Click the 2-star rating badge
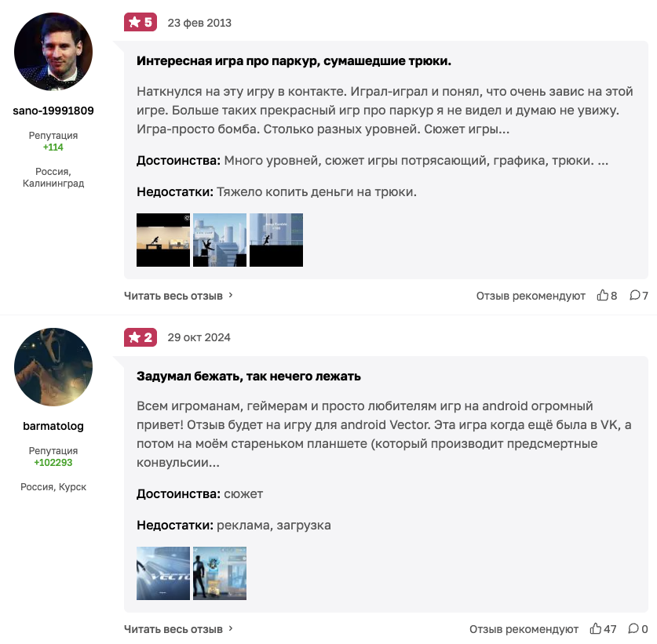Screen dimensions: 657x644 (x=141, y=337)
